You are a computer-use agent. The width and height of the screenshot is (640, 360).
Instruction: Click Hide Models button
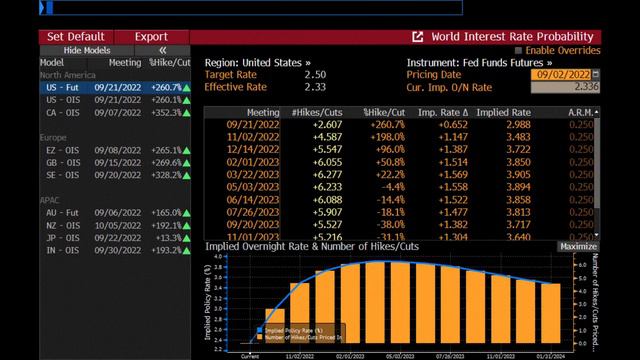(x=87, y=51)
